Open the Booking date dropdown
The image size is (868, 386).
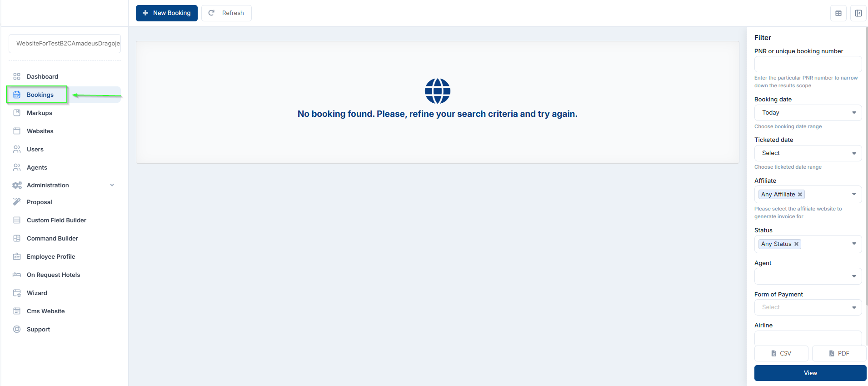(x=808, y=113)
